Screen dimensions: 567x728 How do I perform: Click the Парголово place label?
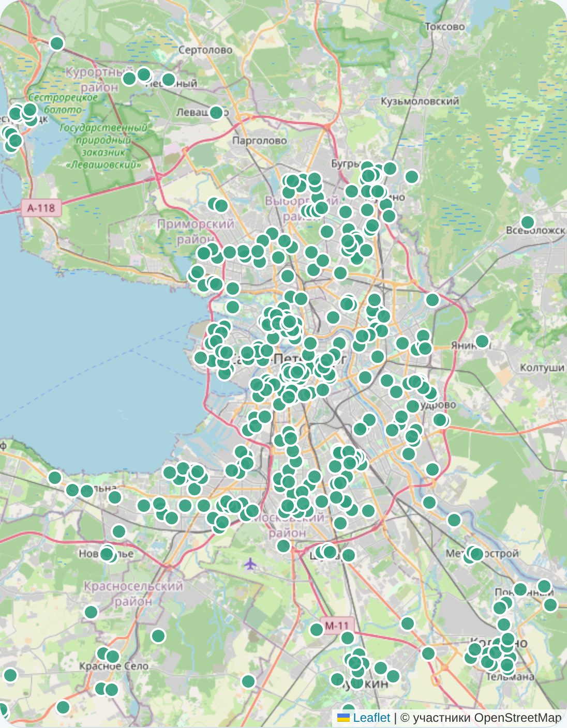259,141
